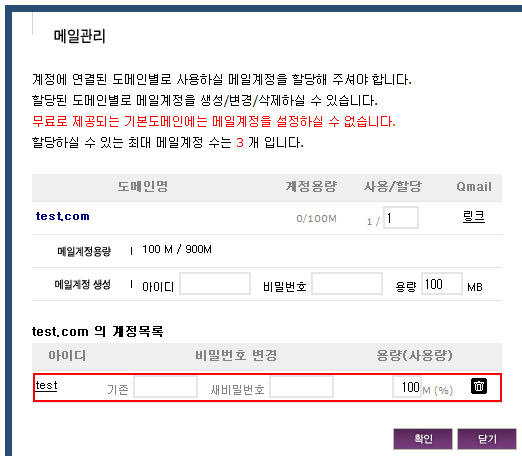Select the 용량 field showing 100 MB
Image resolution: width=522 pixels, height=456 pixels.
(442, 284)
